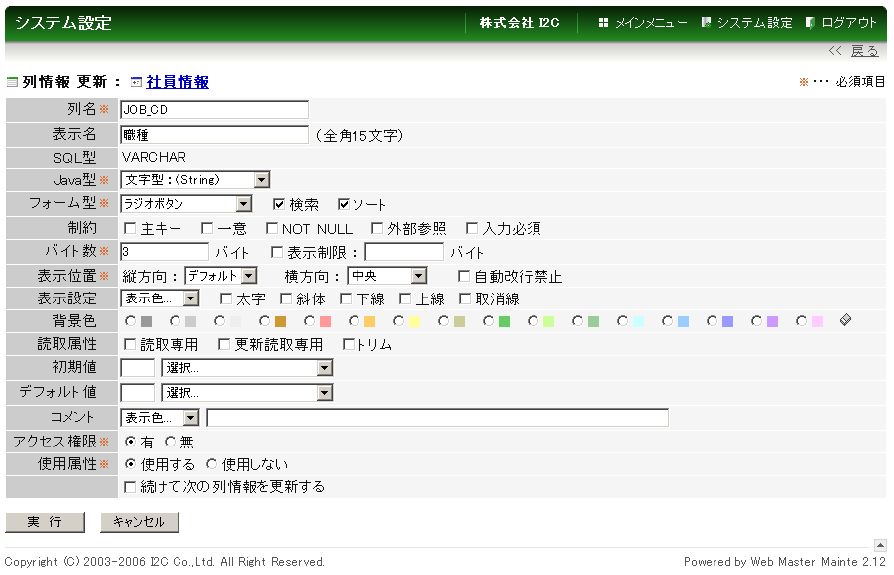Enable the 主キー constraint checkbox
This screenshot has height=575, width=894.
pyautogui.click(x=130, y=229)
